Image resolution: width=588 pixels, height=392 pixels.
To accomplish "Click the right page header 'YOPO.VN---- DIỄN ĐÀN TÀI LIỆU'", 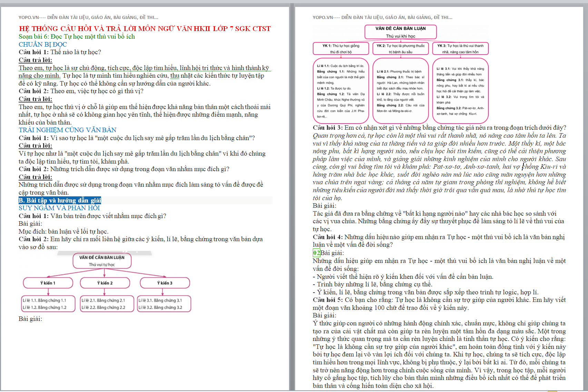I will click(x=382, y=17).
